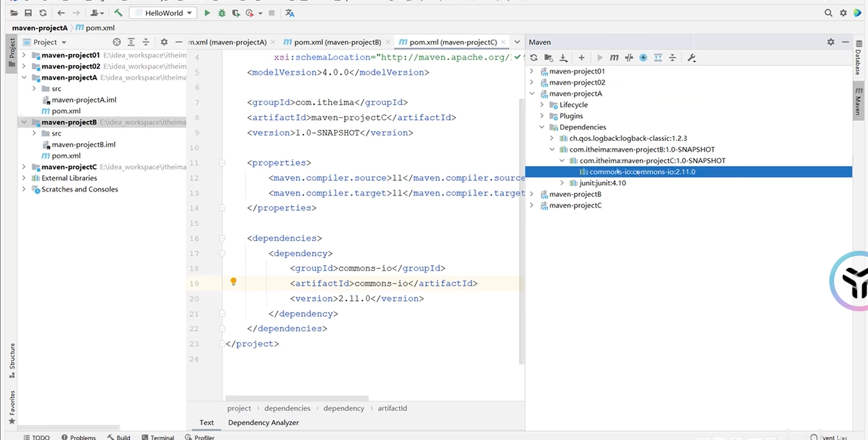Collapse maven-projectB in Project tree
The image size is (868, 440).
click(24, 122)
